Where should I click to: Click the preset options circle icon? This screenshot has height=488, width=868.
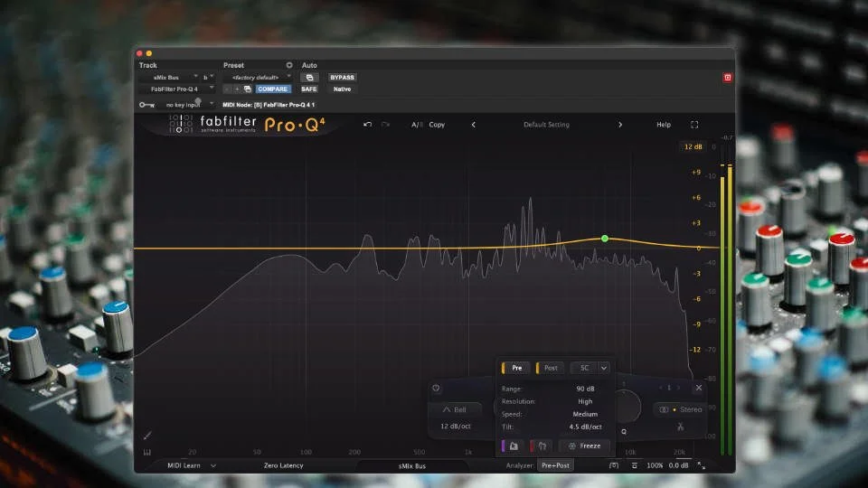(x=289, y=65)
